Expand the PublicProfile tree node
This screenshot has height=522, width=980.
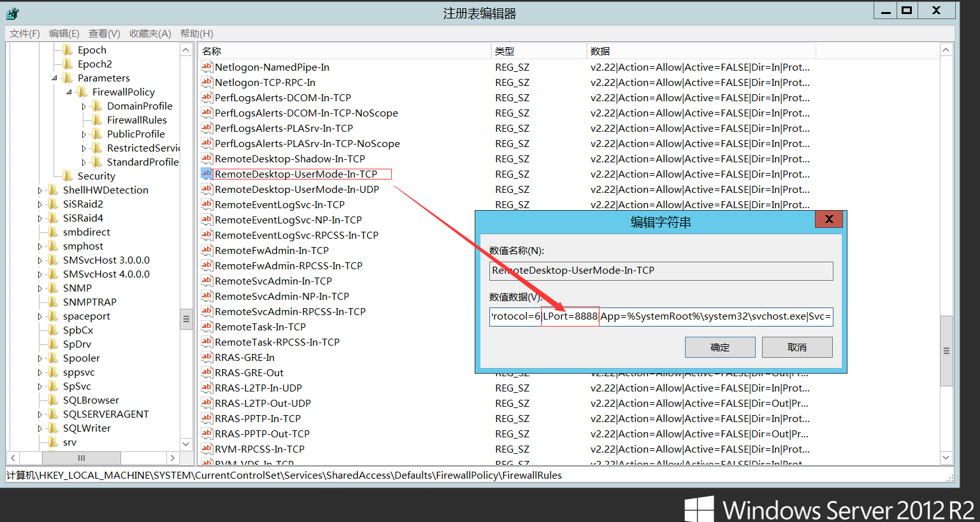click(84, 134)
